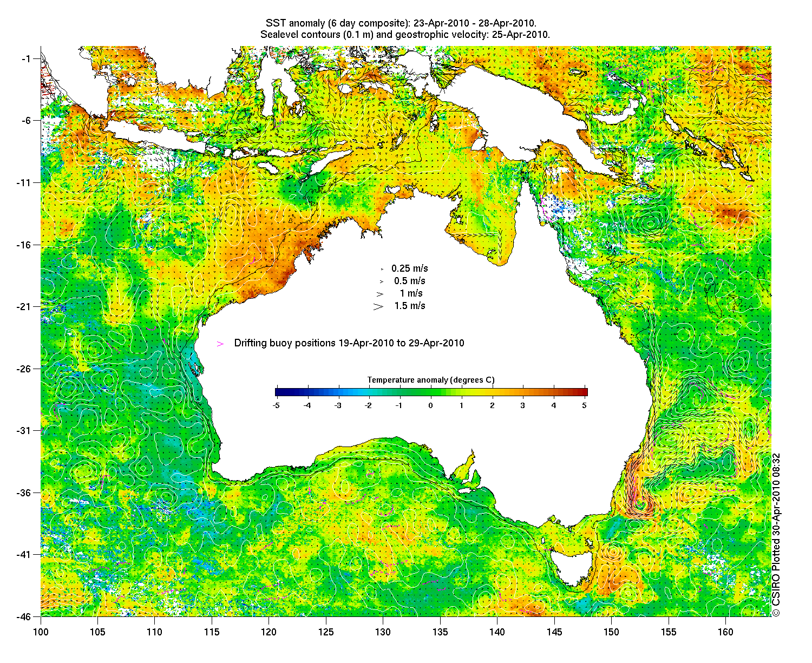Click the longitude axis label 150
Image resolution: width=812 pixels, height=663 pixels.
[612, 632]
